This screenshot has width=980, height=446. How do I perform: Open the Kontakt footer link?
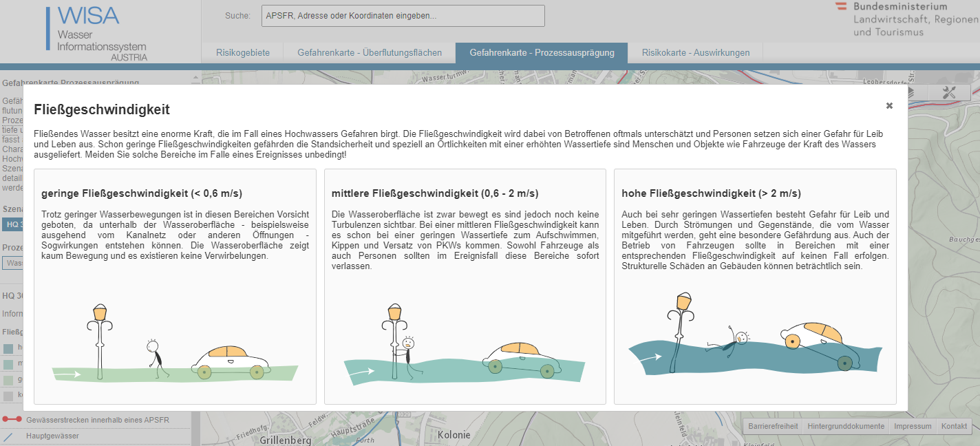coord(954,426)
